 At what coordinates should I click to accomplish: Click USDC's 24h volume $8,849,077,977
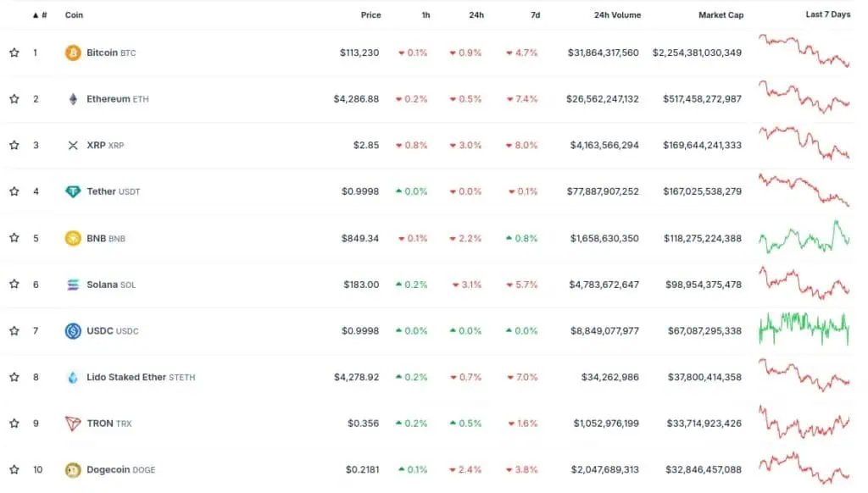(x=604, y=331)
